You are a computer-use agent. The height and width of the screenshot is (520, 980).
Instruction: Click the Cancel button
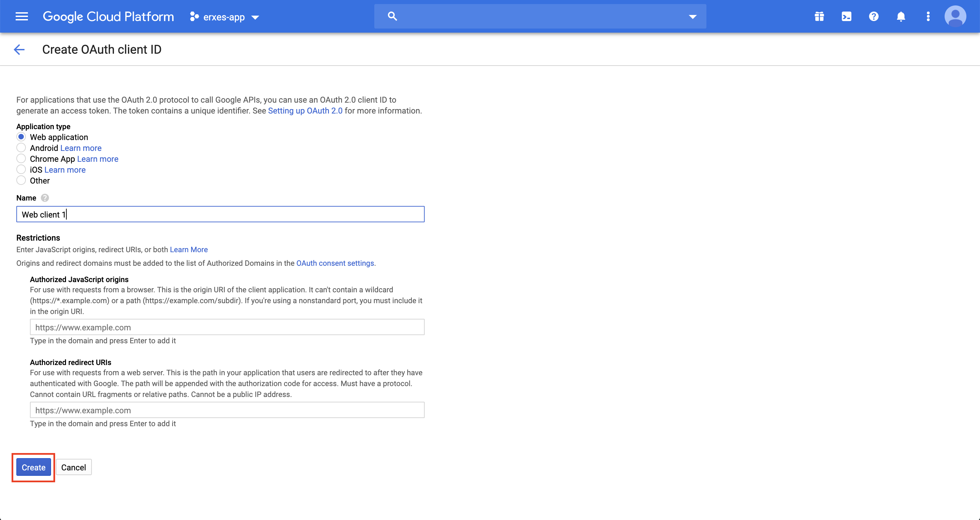pyautogui.click(x=73, y=467)
